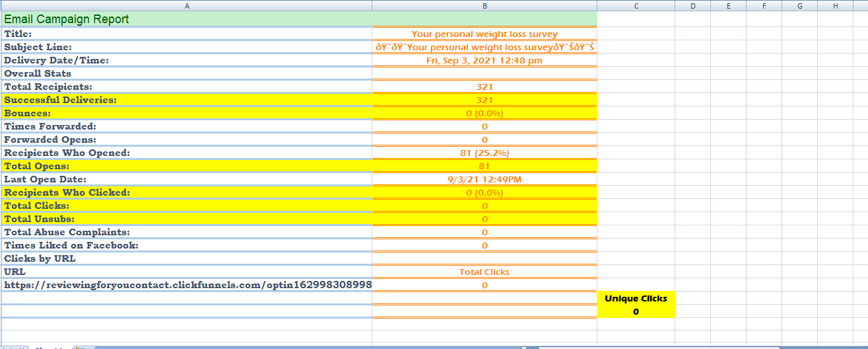Select column B header

pyautogui.click(x=484, y=6)
